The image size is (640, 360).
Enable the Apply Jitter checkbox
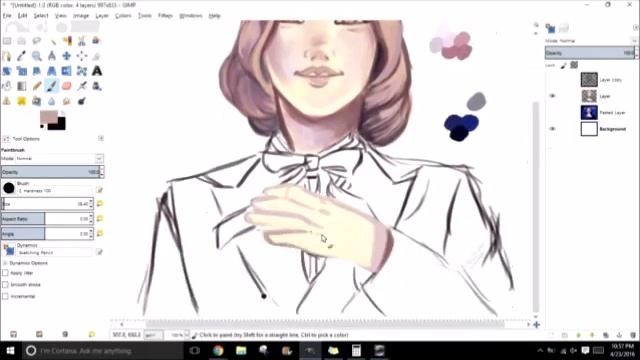[5, 273]
